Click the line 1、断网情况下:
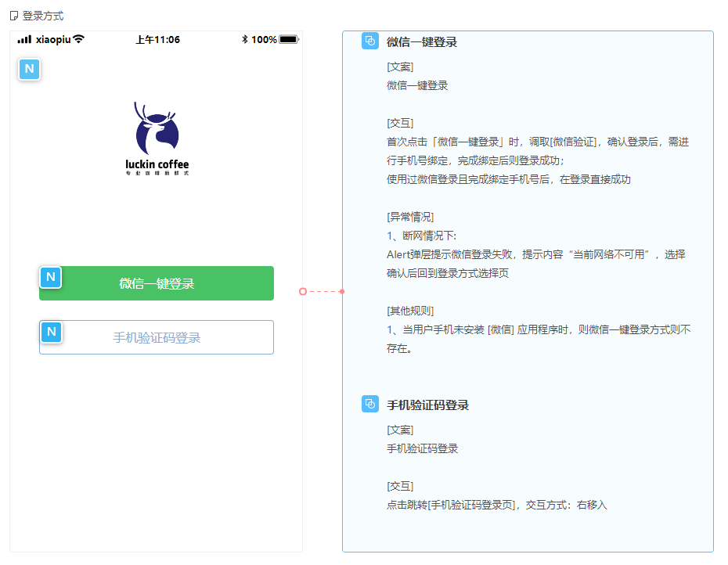This screenshot has height=565, width=728. pos(422,236)
